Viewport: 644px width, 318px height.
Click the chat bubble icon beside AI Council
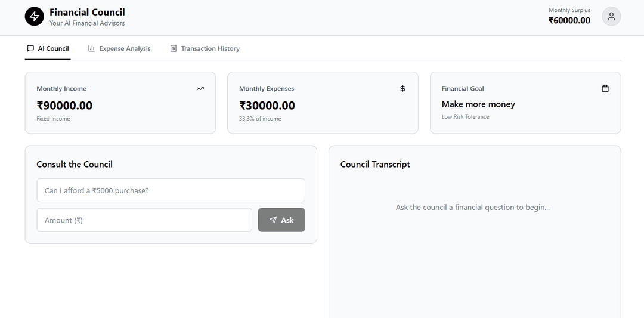[30, 48]
